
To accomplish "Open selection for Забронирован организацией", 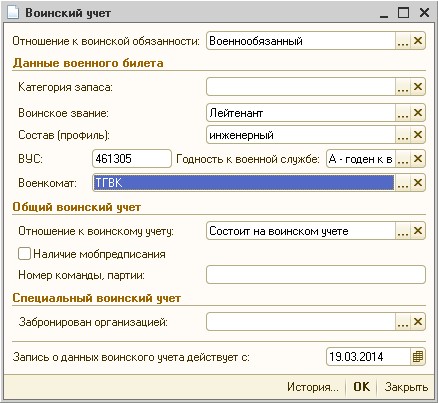I will (x=403, y=322).
